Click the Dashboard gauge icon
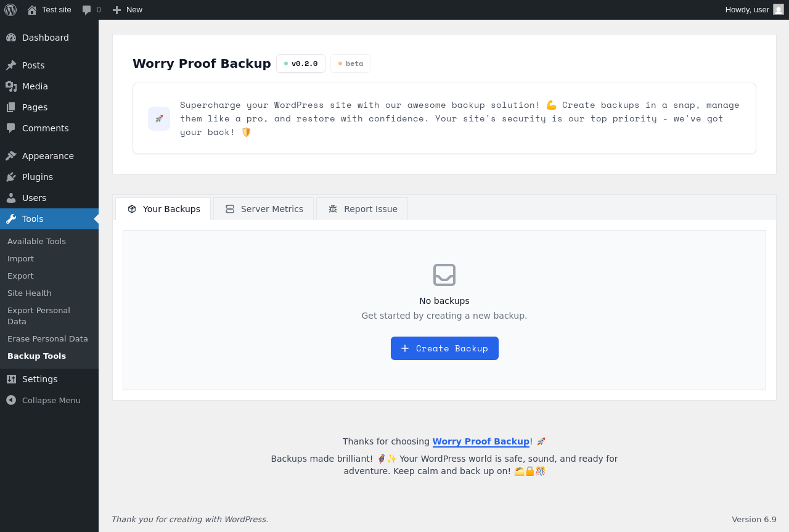789x532 pixels. pos(11,38)
